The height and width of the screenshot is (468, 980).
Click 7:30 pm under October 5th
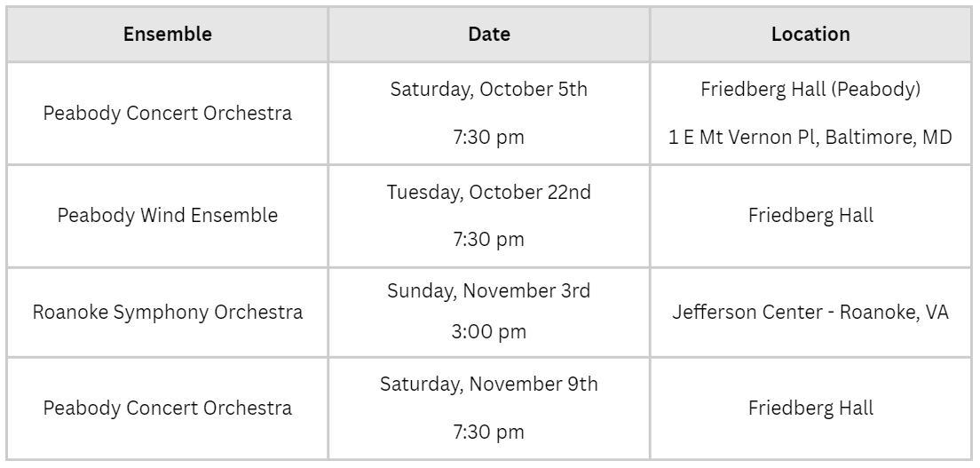[489, 137]
